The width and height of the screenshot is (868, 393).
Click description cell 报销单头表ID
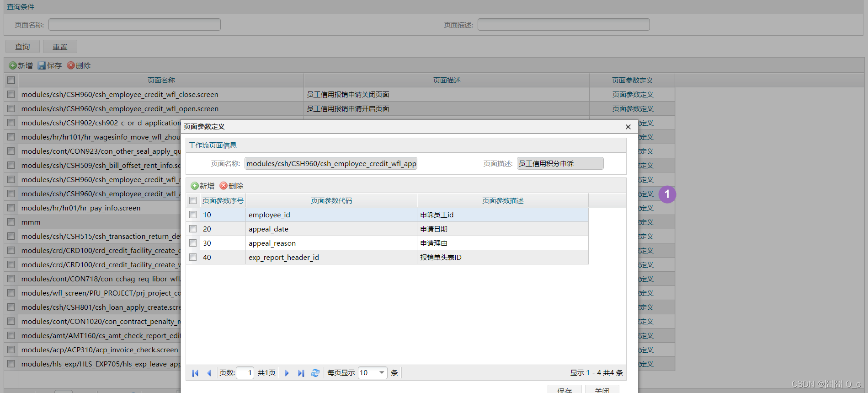click(x=503, y=257)
